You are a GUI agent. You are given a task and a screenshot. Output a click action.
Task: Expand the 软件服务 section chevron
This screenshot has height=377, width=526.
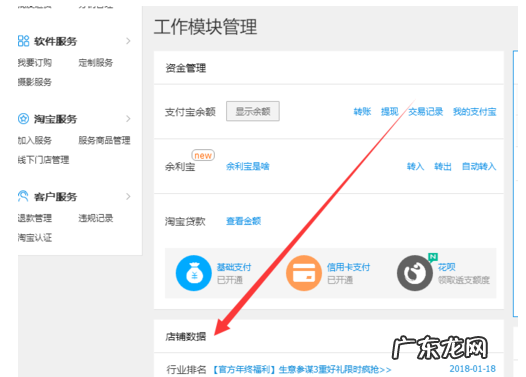click(128, 41)
